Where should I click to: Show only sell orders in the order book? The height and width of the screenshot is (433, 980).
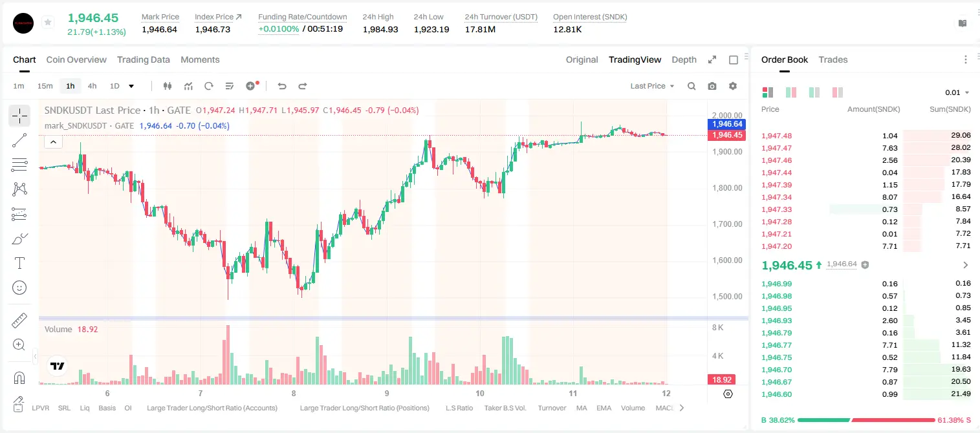coord(837,92)
